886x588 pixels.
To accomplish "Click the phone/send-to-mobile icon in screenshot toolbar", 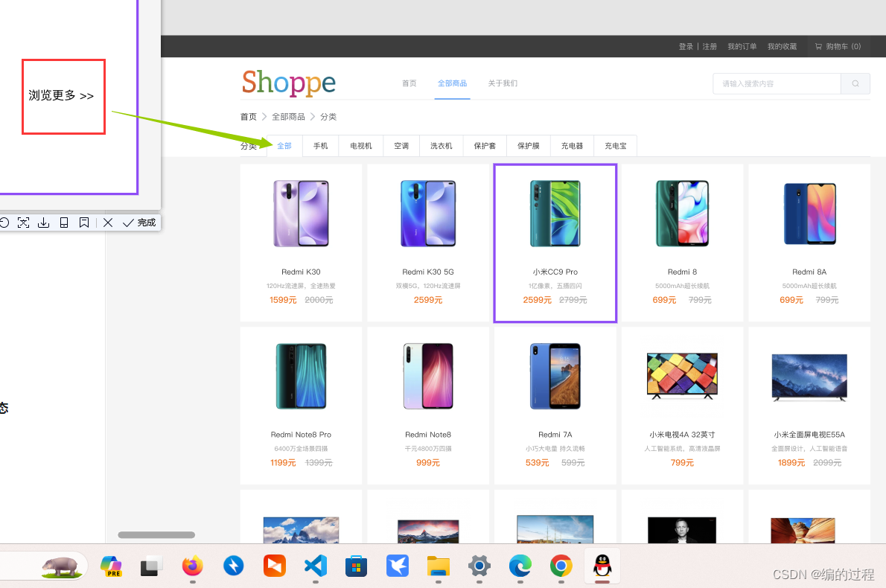I will point(64,223).
